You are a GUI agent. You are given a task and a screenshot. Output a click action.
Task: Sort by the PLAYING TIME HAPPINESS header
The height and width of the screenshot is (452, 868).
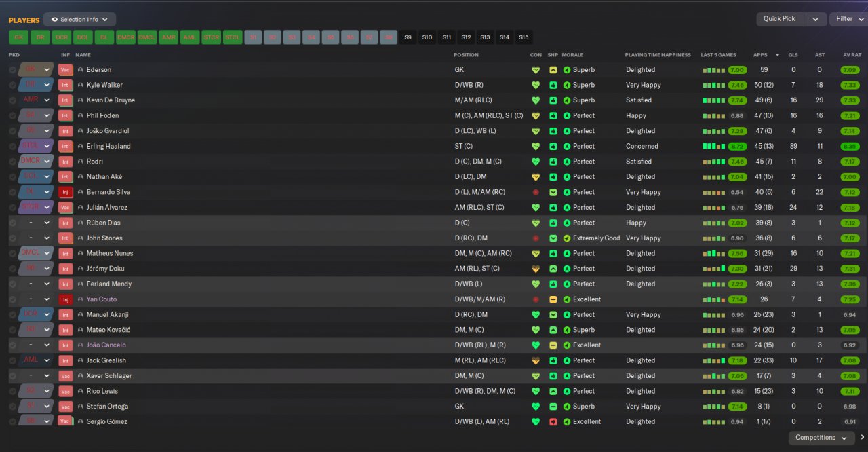point(658,55)
